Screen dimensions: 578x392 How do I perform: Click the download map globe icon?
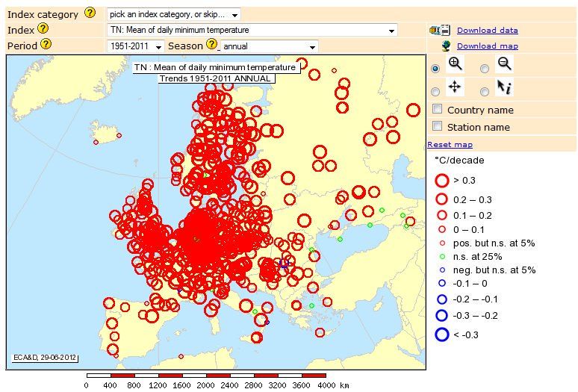tap(446, 46)
